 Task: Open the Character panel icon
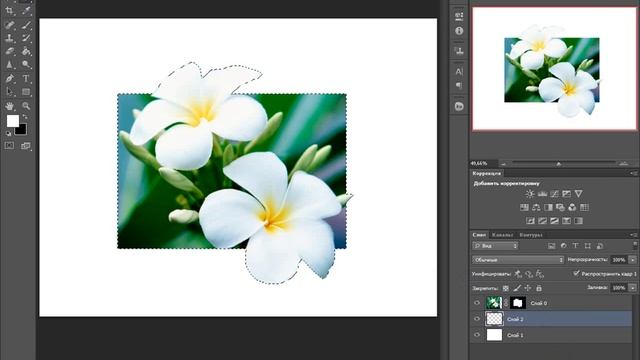[x=459, y=72]
